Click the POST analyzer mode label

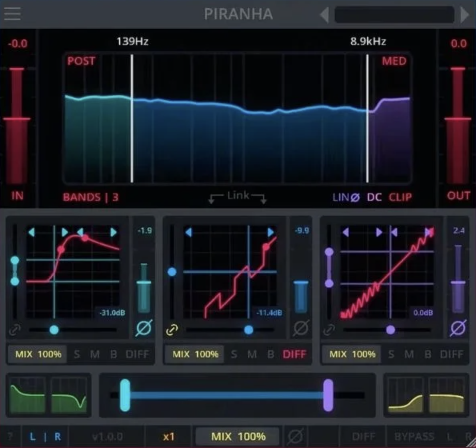81,61
